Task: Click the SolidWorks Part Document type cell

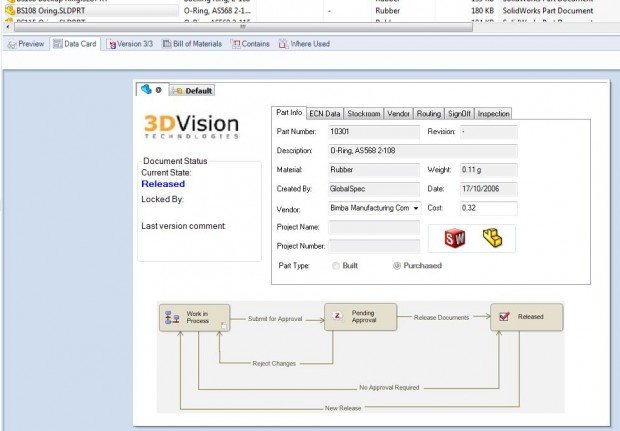Action: pyautogui.click(x=548, y=11)
